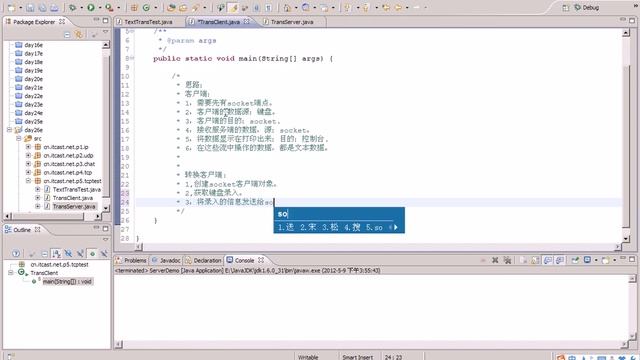The height and width of the screenshot is (360, 640).
Task: Select TransClient.java in Package Explorer
Action: click(x=73, y=198)
